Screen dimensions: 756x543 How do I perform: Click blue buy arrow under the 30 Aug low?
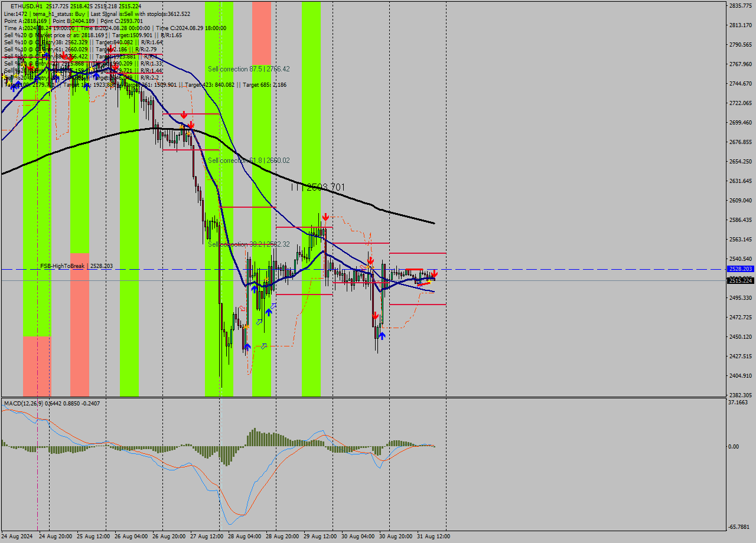coord(382,336)
